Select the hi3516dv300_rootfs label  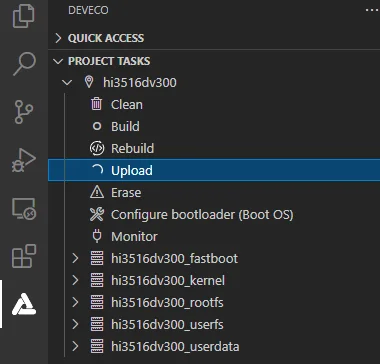[x=167, y=302]
